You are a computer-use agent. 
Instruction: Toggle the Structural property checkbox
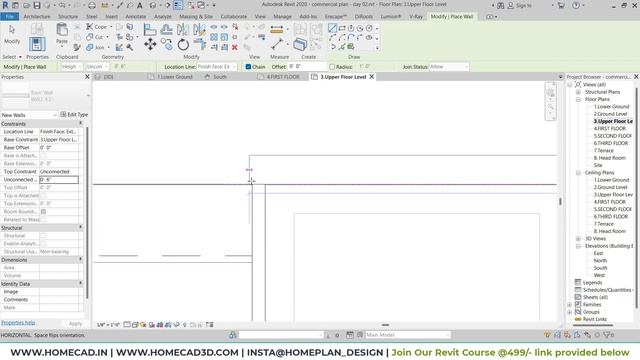43,236
